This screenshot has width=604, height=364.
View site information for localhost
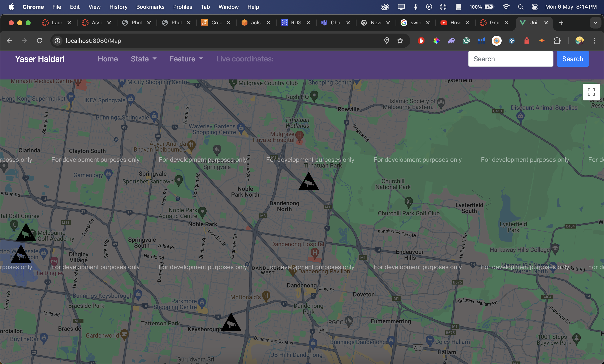point(58,41)
